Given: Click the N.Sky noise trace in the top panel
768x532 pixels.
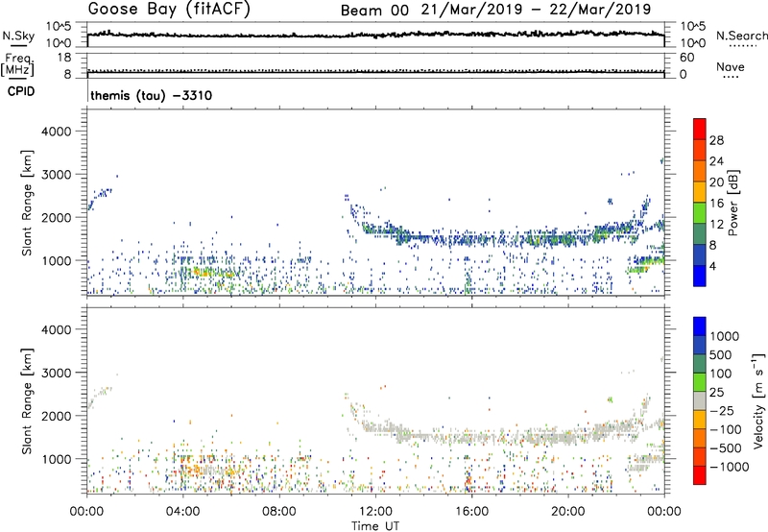Looking at the screenshot, I should (375, 35).
